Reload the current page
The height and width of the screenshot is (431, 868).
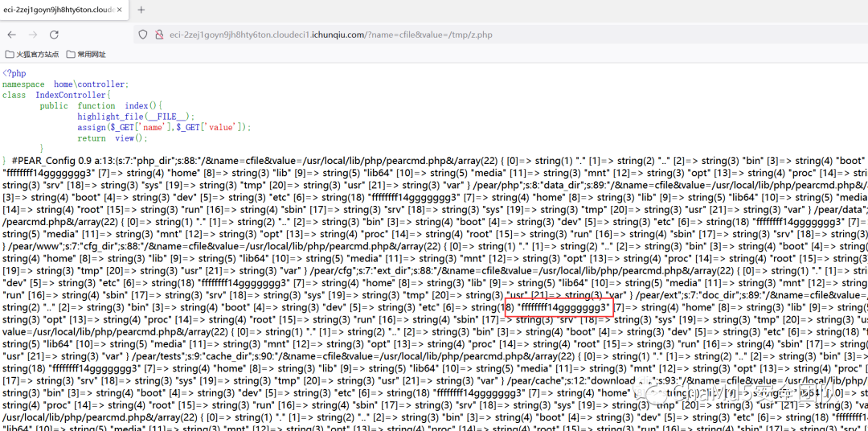pyautogui.click(x=54, y=35)
